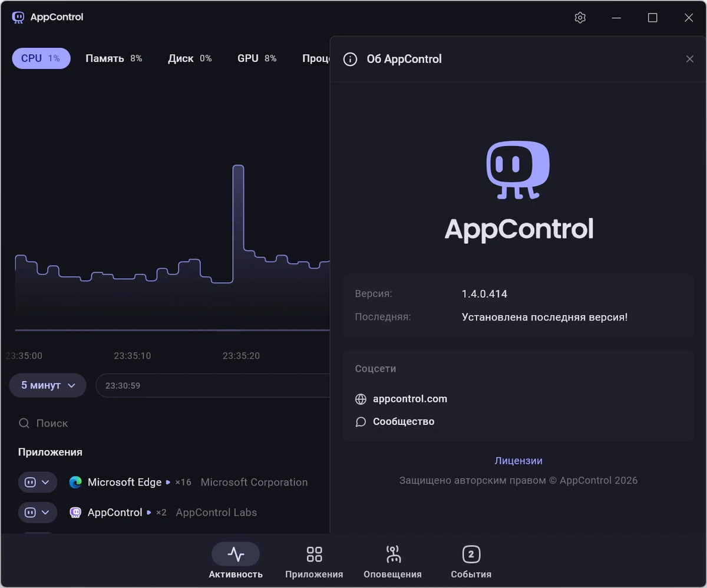Click the Приложения section heading
The height and width of the screenshot is (588, 707).
click(50, 452)
